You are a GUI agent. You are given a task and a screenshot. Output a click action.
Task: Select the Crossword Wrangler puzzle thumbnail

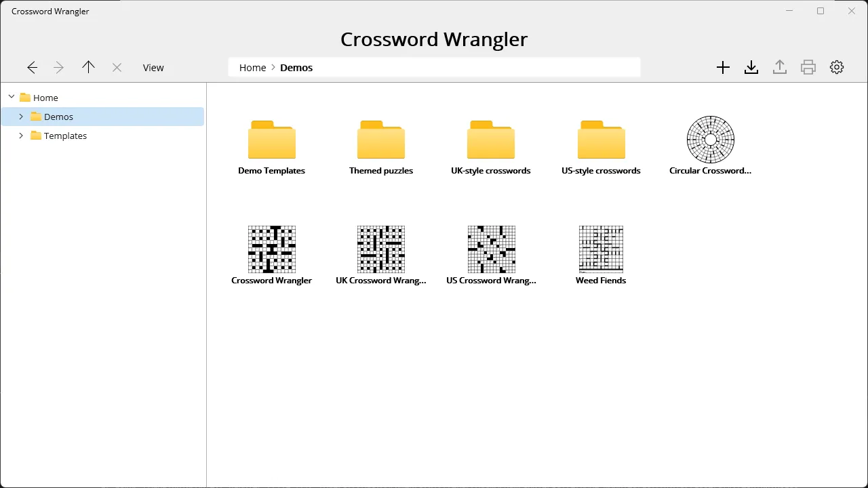click(x=272, y=249)
